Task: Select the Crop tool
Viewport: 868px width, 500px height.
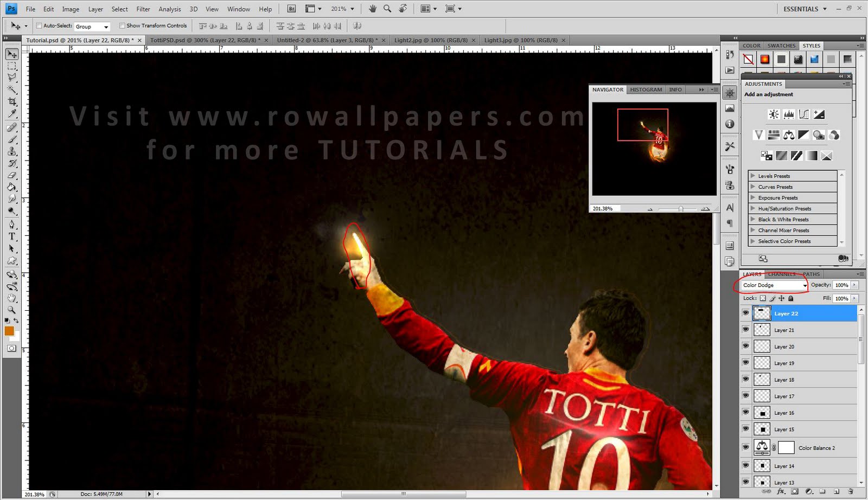Action: pos(12,102)
